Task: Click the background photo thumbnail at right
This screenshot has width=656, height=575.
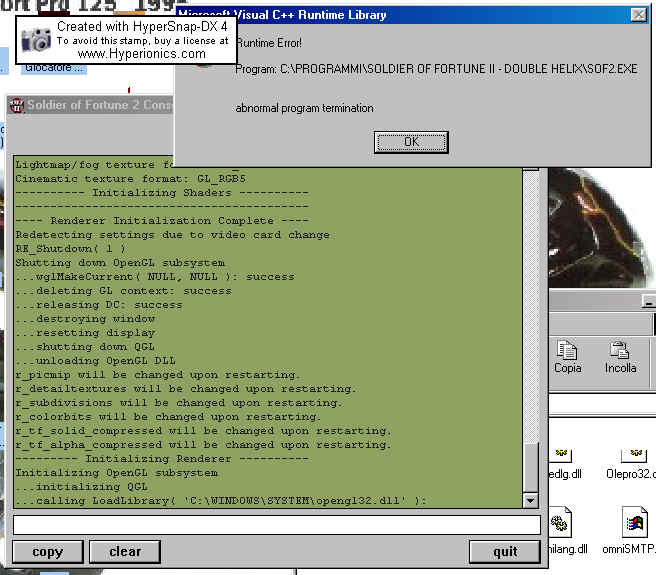Action: (x=600, y=227)
